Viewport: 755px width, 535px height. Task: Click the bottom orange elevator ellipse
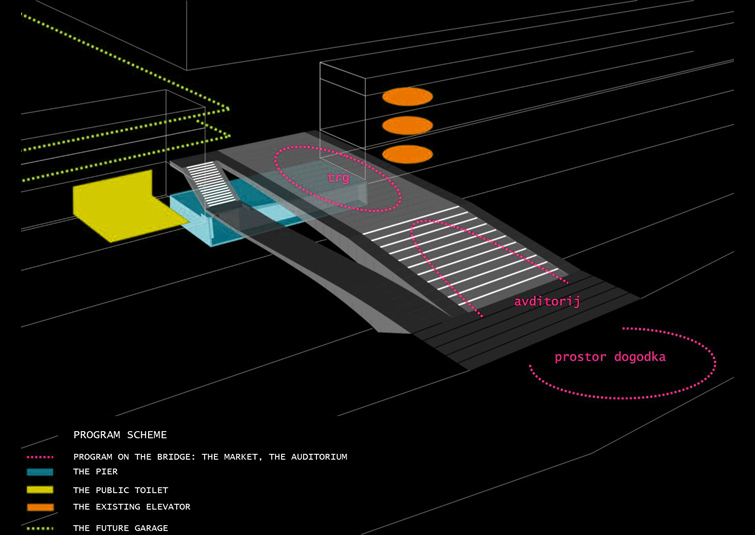(x=407, y=154)
